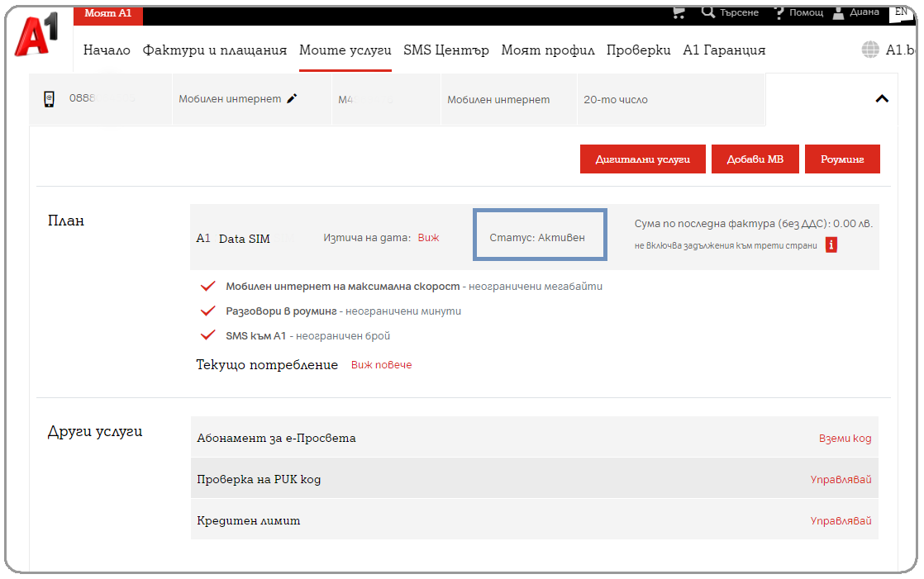Click the План section heading
Viewport: 924px width, 579px height.
point(66,221)
